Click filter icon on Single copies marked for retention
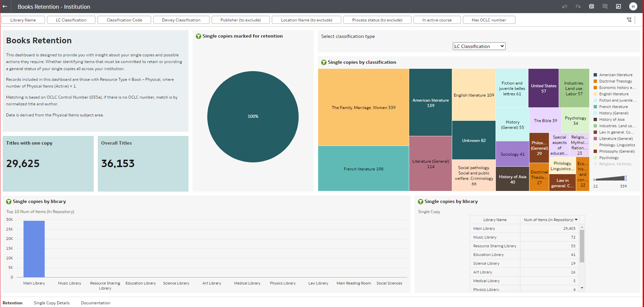 [x=198, y=36]
